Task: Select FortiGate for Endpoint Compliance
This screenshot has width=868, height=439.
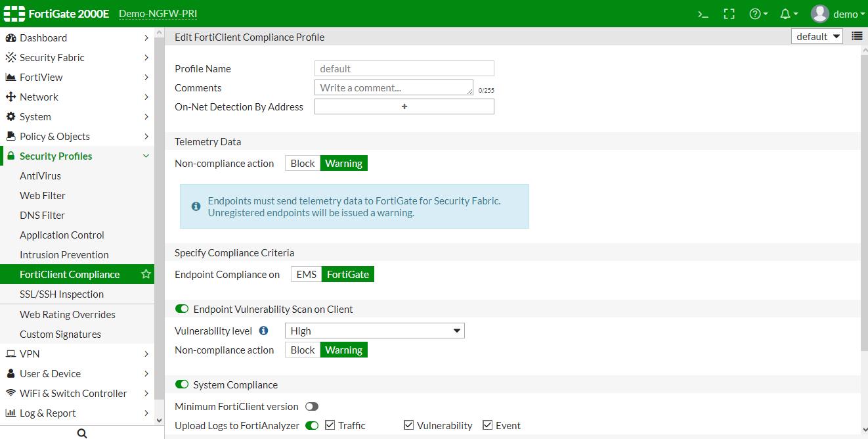Action: (x=348, y=274)
